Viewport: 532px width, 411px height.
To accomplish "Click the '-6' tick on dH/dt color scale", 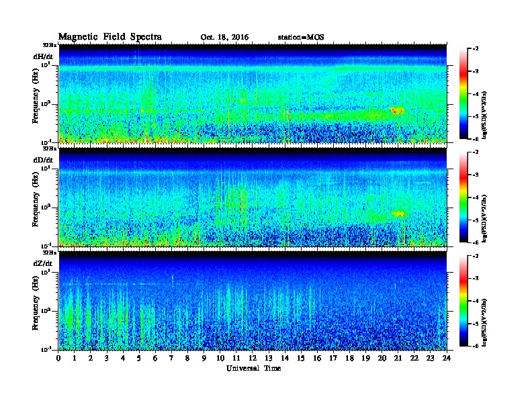I will pos(476,139).
